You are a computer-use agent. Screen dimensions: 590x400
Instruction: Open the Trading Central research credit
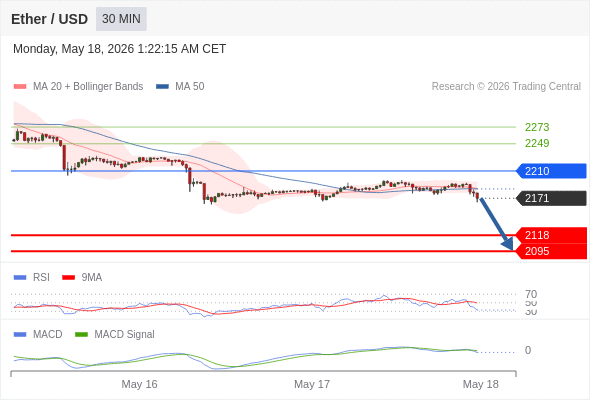[506, 87]
